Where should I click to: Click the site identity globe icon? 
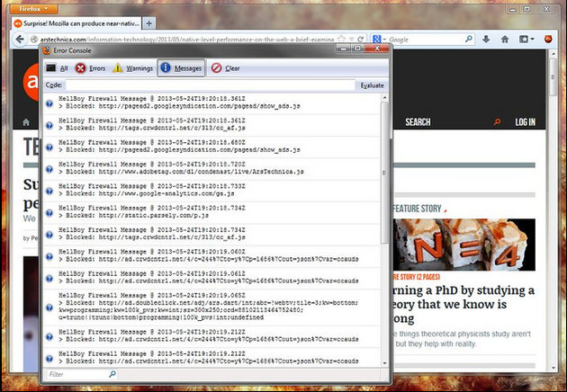point(34,39)
